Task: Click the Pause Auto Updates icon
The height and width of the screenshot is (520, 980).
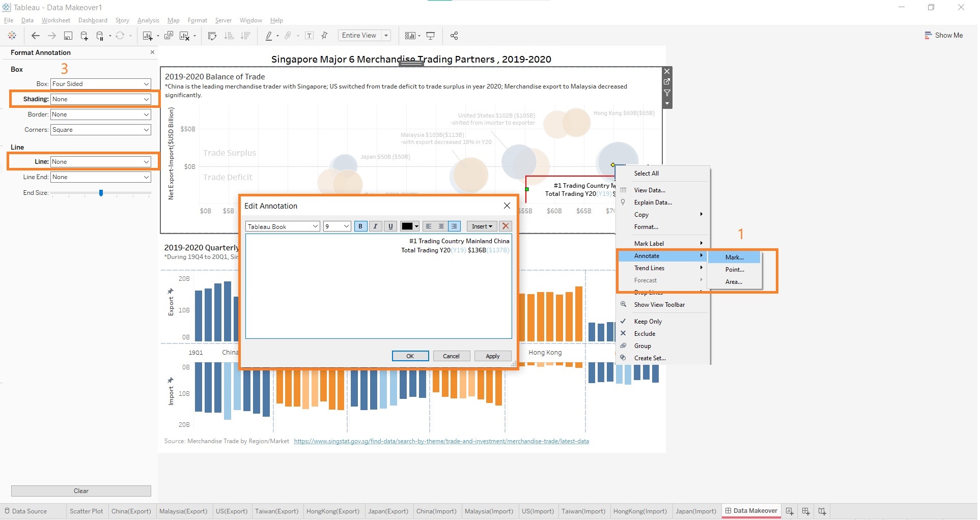Action: tap(100, 36)
